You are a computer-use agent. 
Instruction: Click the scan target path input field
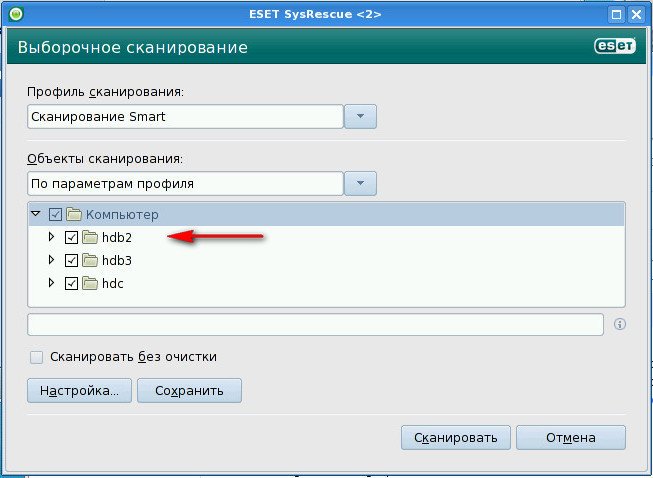[315, 324]
